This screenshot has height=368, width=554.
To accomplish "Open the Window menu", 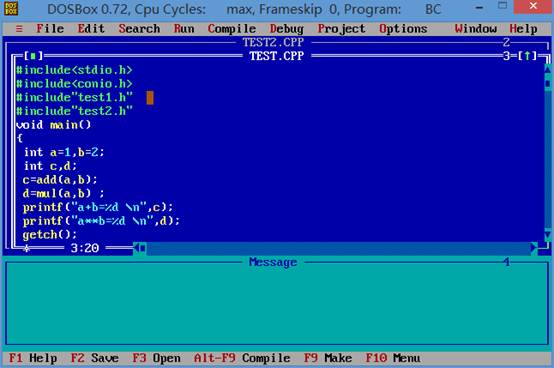I will pyautogui.click(x=476, y=29).
